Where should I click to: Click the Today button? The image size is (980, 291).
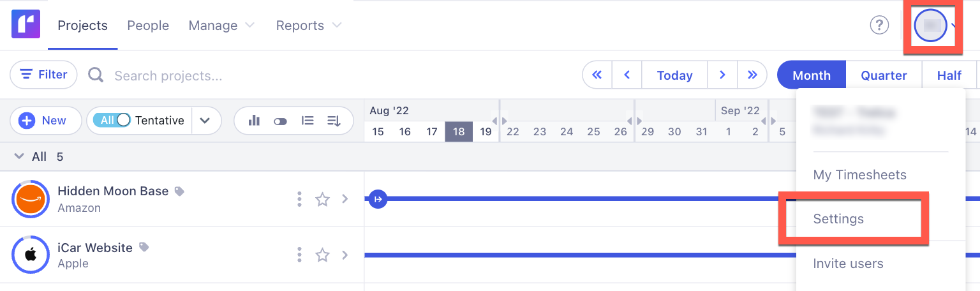(674, 75)
